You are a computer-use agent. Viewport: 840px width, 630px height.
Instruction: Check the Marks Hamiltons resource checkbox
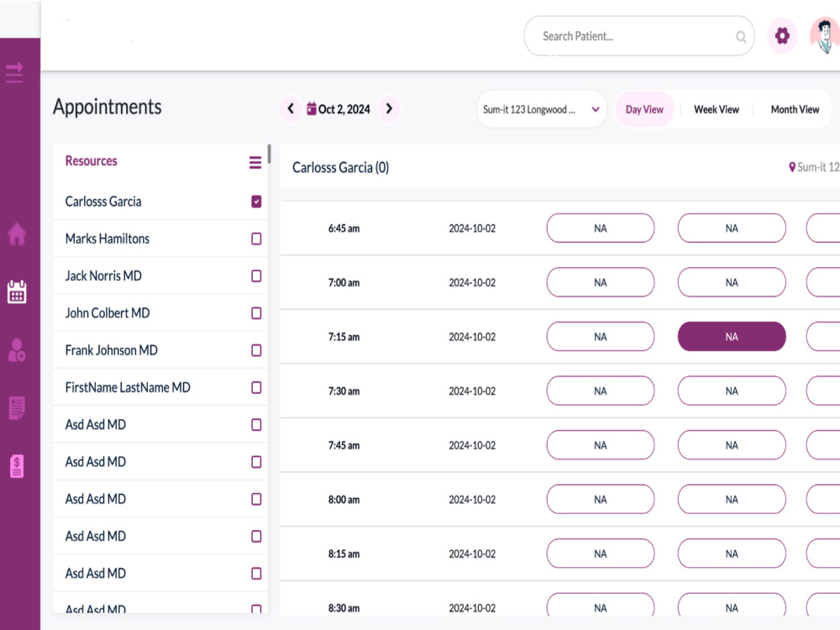[x=256, y=239]
